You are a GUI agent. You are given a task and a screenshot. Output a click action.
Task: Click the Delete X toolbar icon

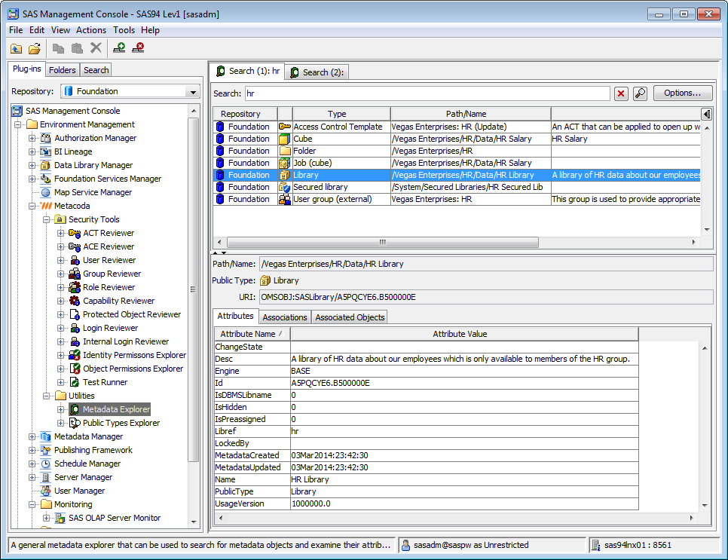(96, 47)
